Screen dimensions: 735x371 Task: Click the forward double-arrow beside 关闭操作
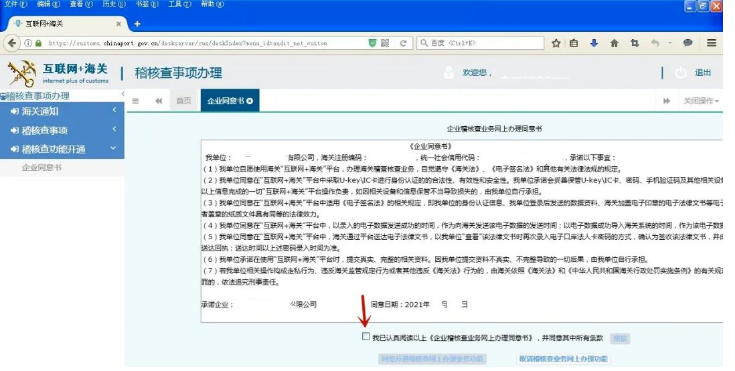click(x=666, y=101)
